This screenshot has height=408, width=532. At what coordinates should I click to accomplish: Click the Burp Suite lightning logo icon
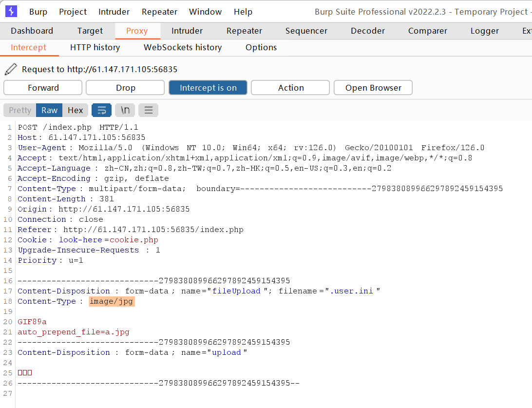tap(11, 12)
